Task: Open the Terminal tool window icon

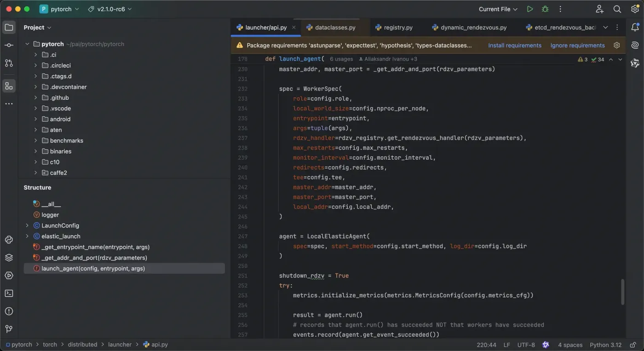Action: click(9, 293)
